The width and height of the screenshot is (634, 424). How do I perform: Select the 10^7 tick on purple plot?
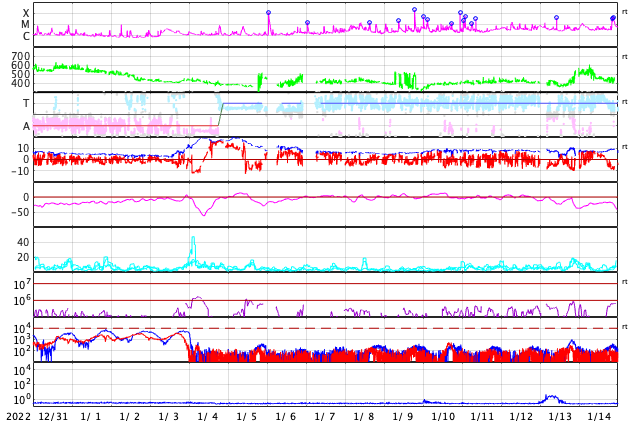[x=22, y=284]
